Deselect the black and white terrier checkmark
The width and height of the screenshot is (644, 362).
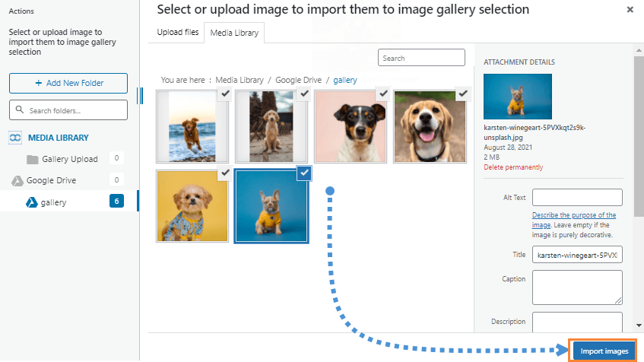click(x=382, y=94)
